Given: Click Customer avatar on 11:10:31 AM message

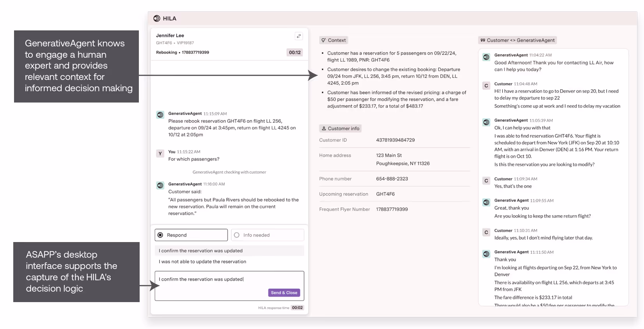Looking at the screenshot, I should (x=486, y=232).
